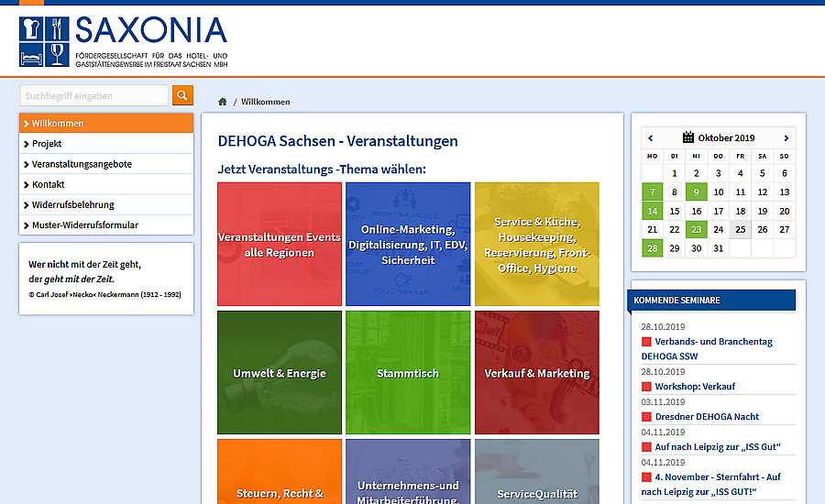Open Veranstaltungsangebote in the sidebar
This screenshot has height=504, width=825.
(106, 164)
